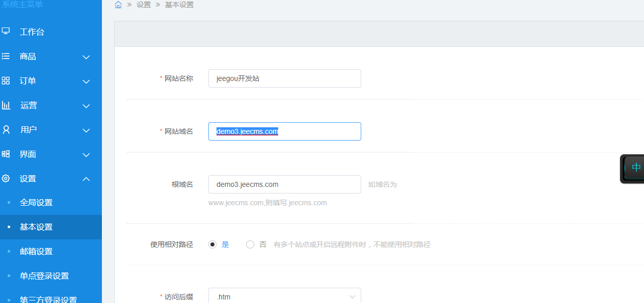
Task: Click the 网站域名 field label
Action: 179,131
